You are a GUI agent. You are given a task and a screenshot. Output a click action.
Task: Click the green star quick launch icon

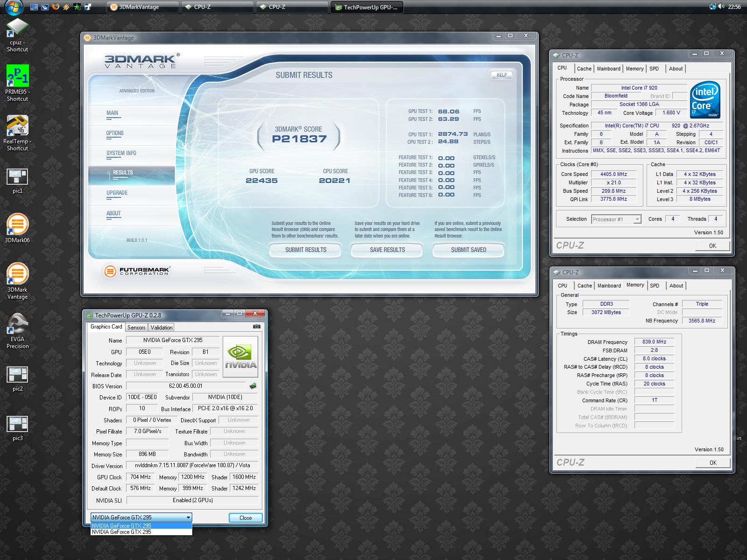pos(77,7)
